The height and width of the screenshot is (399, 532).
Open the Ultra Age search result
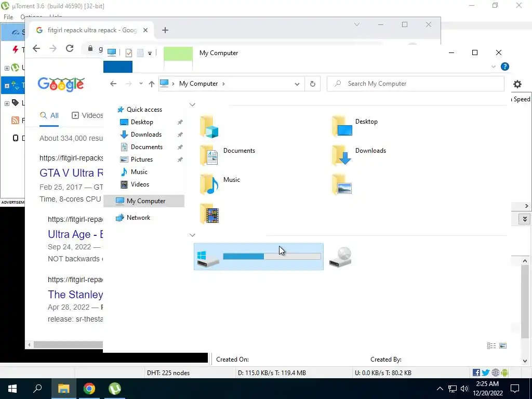tap(75, 234)
